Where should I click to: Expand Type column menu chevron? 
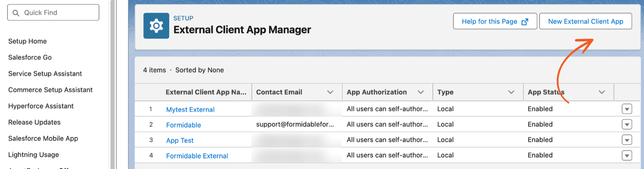[x=511, y=92]
